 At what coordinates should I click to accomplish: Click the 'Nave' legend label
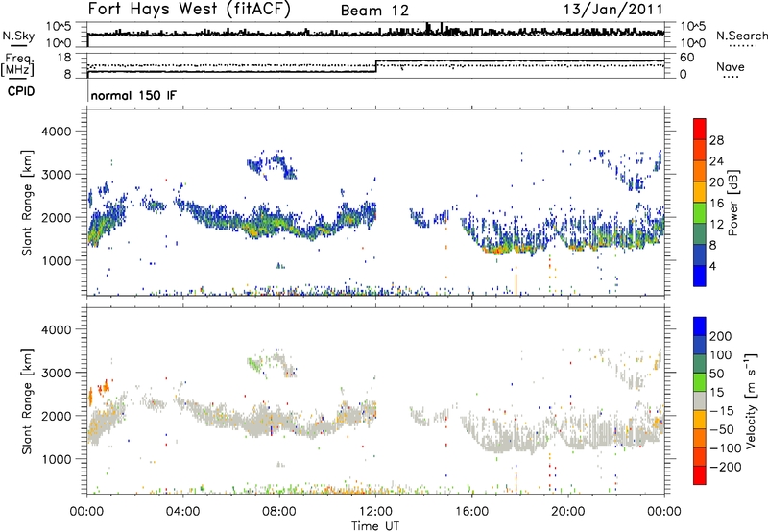pos(731,67)
